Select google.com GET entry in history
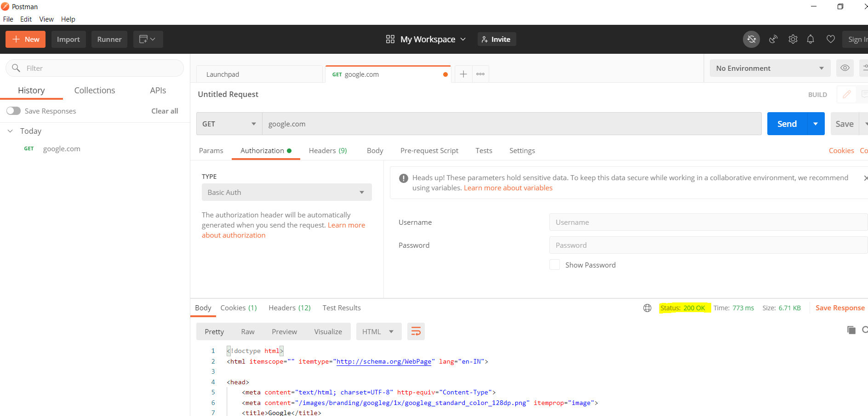 point(62,149)
